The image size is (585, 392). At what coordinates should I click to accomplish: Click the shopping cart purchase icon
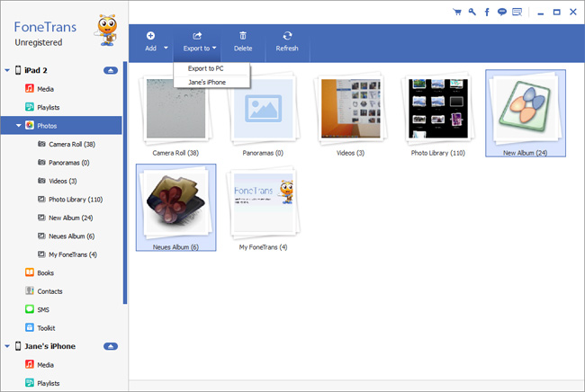458,13
